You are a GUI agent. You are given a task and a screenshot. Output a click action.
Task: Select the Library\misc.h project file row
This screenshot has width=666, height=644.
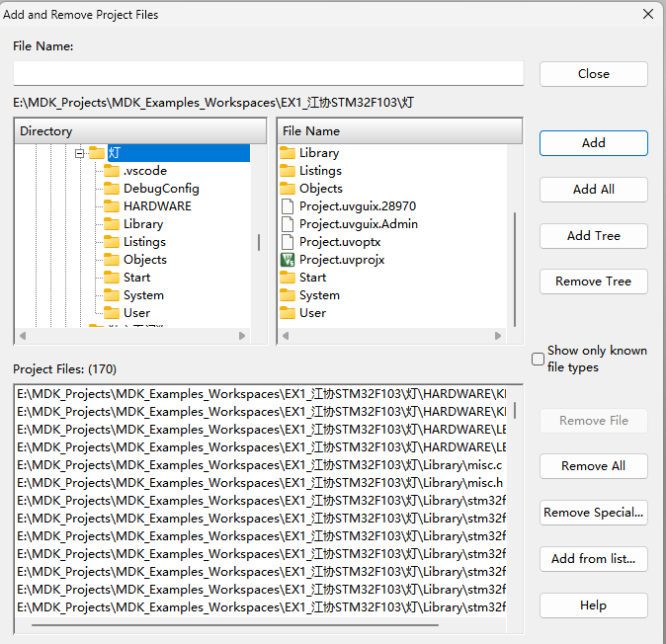(x=261, y=483)
